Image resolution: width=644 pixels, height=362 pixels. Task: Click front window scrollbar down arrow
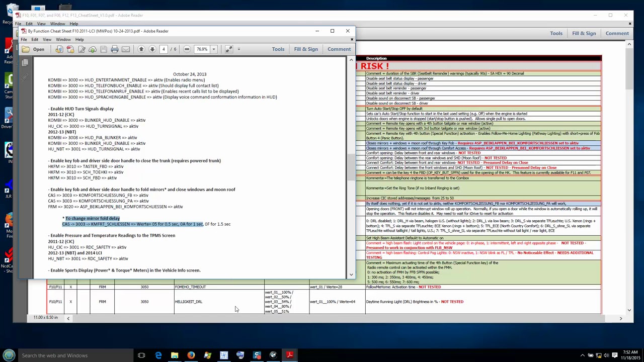351,275
